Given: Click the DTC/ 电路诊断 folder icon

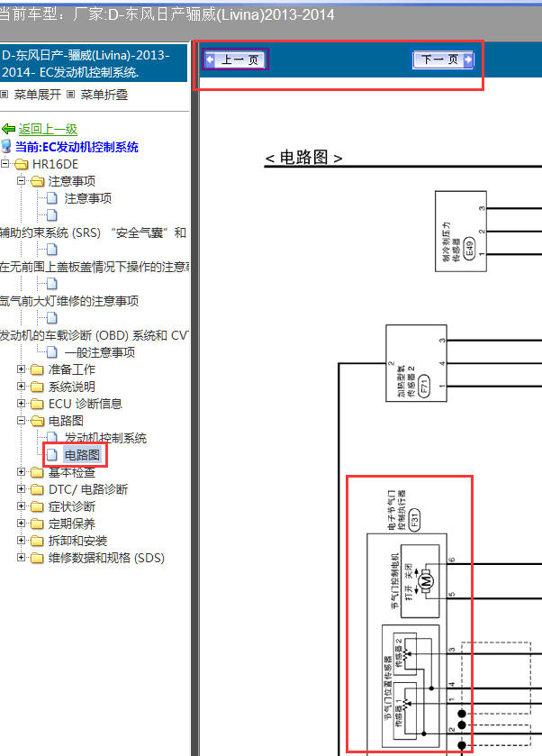Looking at the screenshot, I should 37,489.
